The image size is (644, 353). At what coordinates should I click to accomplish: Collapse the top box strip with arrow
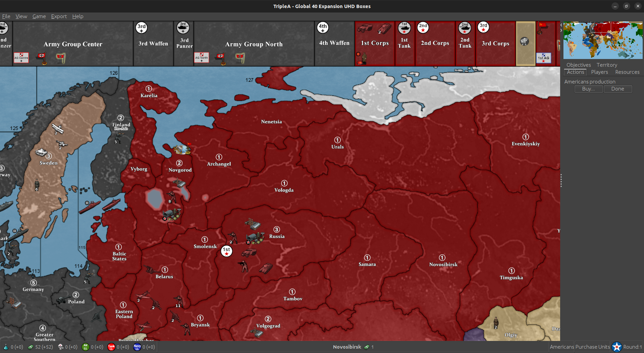tap(561, 25)
